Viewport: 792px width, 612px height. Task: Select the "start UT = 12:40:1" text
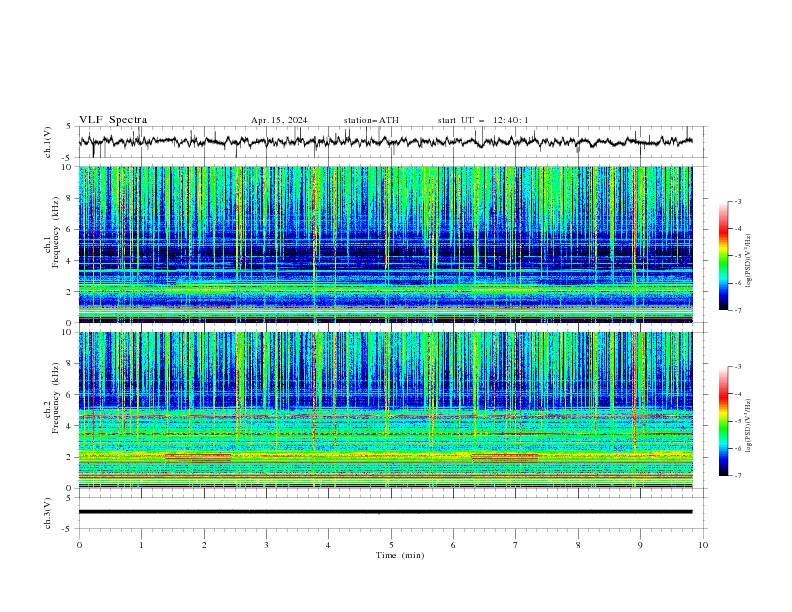(x=483, y=120)
